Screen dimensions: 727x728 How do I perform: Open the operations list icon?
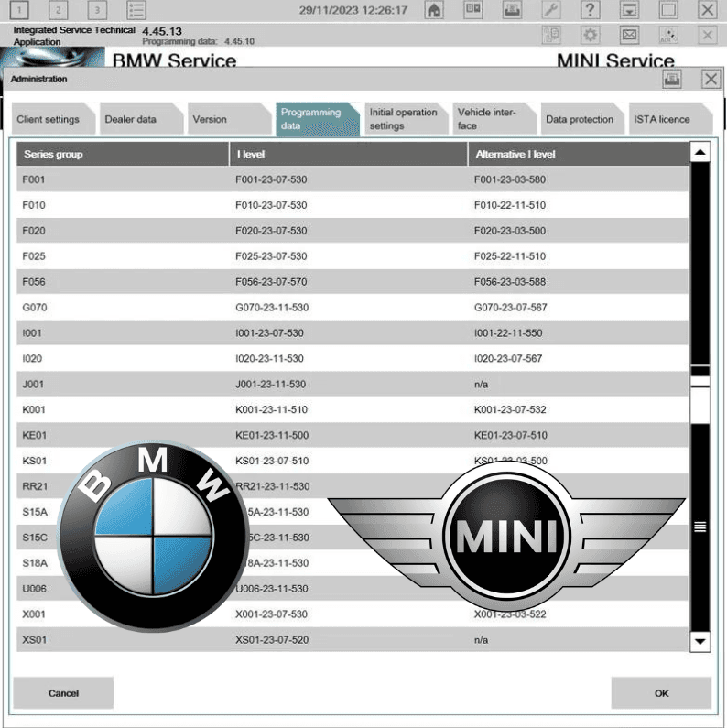pos(136,10)
